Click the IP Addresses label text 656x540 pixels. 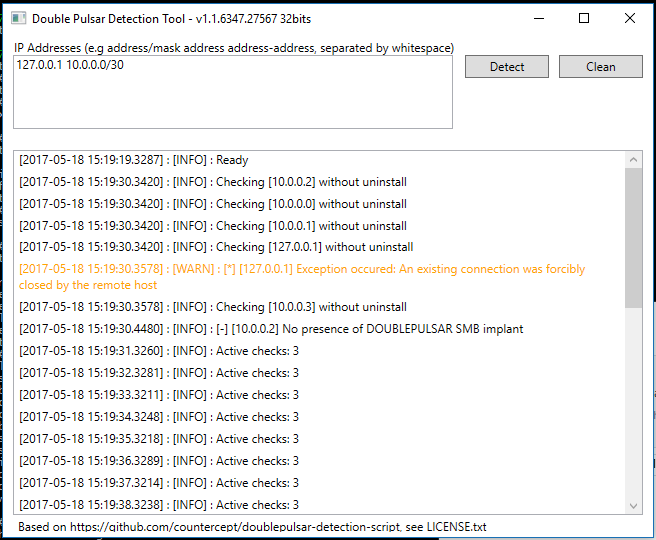234,48
